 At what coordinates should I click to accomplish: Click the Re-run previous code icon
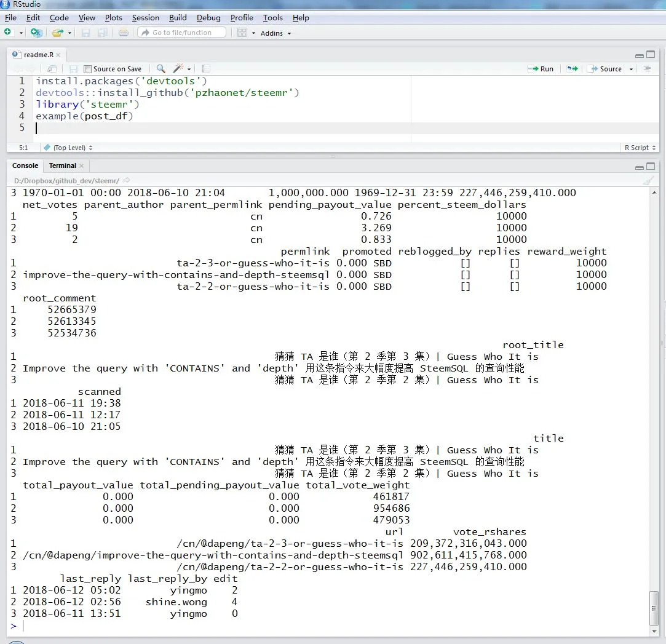coord(573,69)
